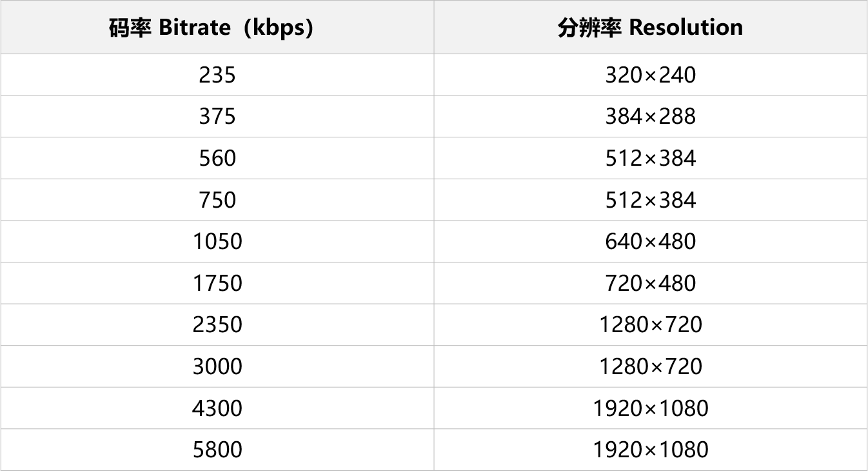Click the 1750 bitrate cell
The image size is (868, 476).
217,283
